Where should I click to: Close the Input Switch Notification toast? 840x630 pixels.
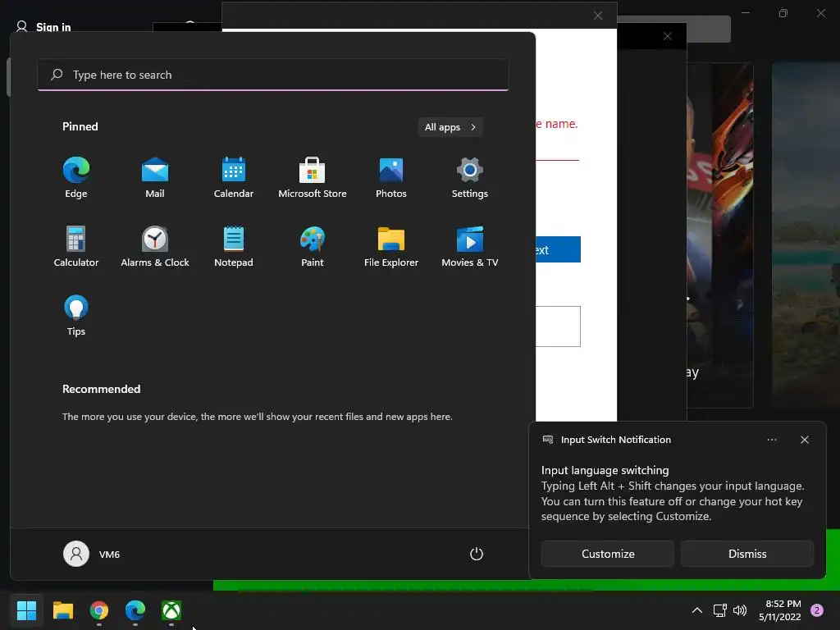coord(804,440)
